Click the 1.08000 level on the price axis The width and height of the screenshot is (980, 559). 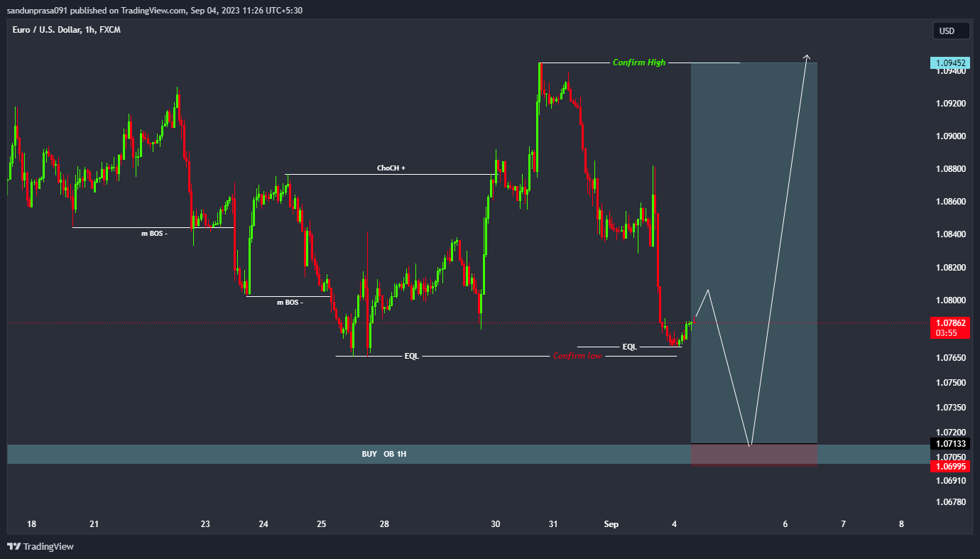[x=949, y=300]
